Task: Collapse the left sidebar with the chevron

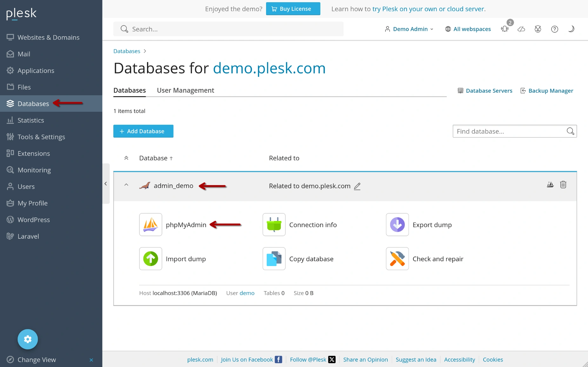Action: [106, 183]
